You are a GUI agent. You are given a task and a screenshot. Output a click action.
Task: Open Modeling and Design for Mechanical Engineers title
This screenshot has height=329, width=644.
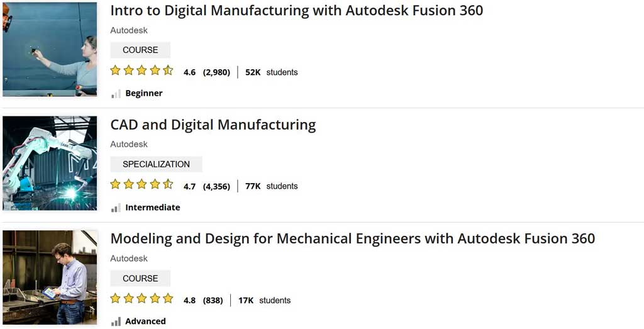click(x=352, y=239)
